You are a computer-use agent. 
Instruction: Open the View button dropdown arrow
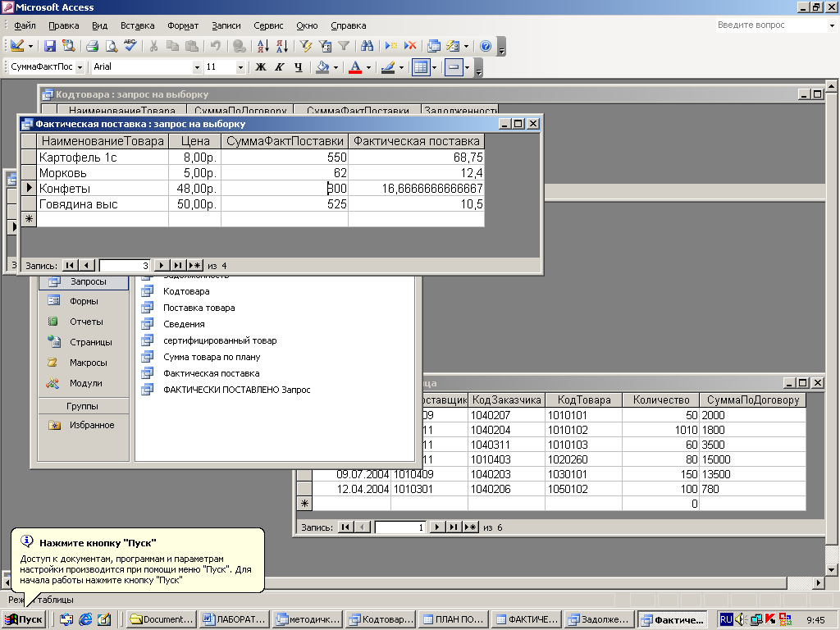pos(30,46)
